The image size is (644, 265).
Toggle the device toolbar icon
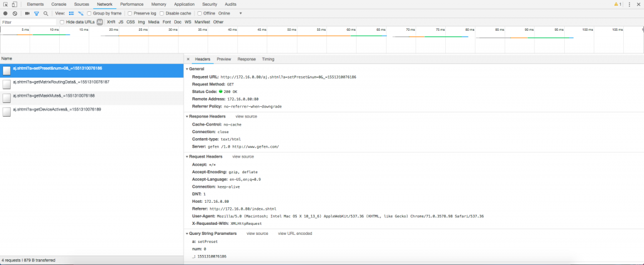click(14, 4)
